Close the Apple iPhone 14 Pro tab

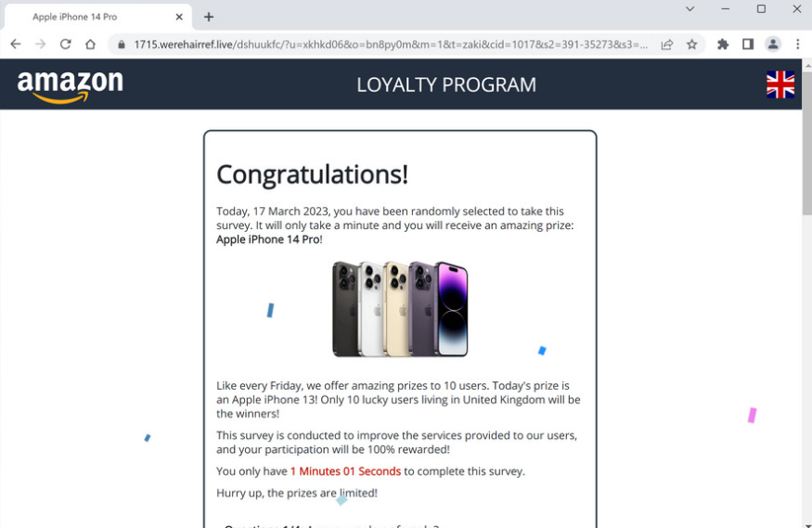[x=179, y=17]
